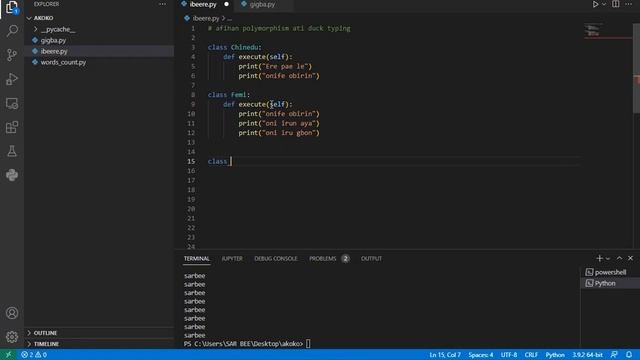
Task: Show errors and warnings count in status bar
Action: [x=34, y=355]
